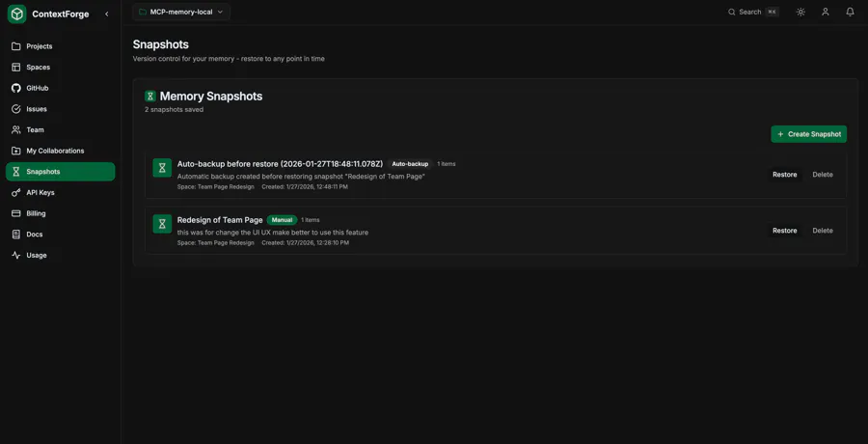Open Team in the sidebar
Viewport: 868px width, 444px height.
(x=61, y=129)
